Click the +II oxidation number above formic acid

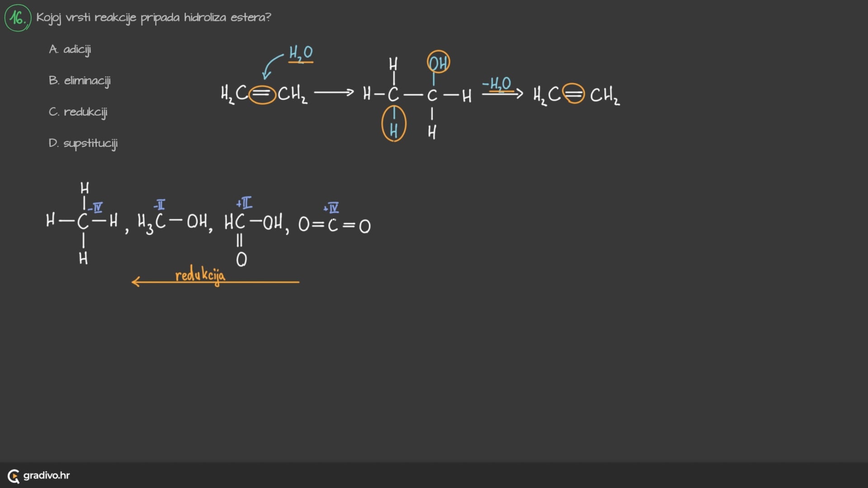(x=244, y=203)
